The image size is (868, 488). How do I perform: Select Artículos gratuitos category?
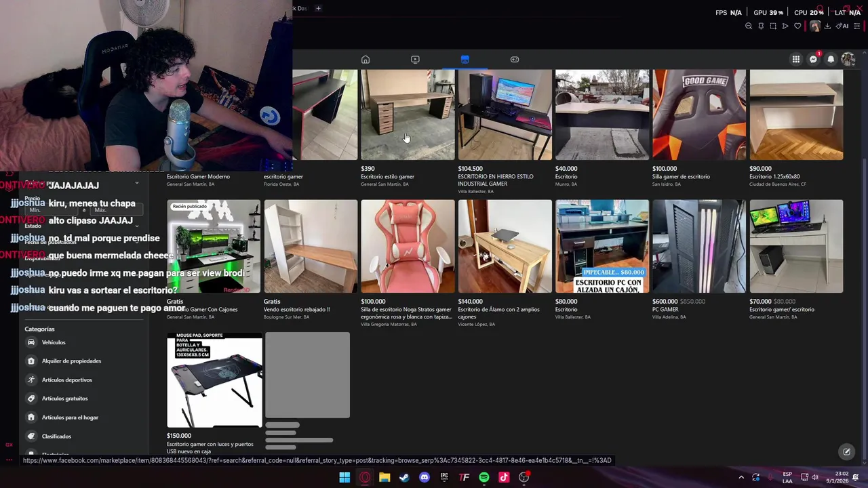tap(83, 399)
